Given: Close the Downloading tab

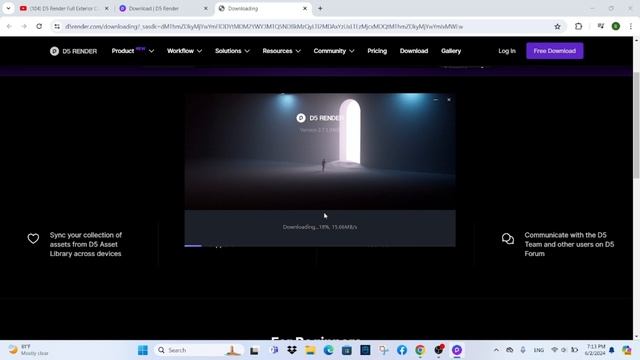Looking at the screenshot, I should coord(304,8).
